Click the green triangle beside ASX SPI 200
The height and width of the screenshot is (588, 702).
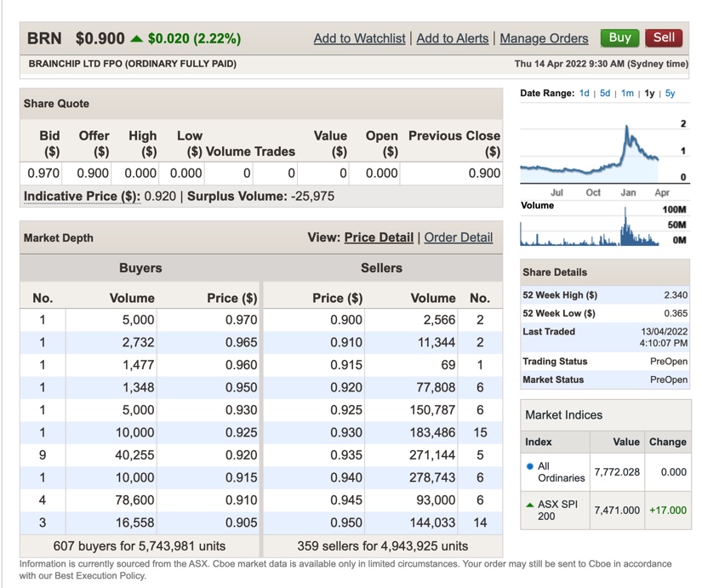click(x=530, y=505)
